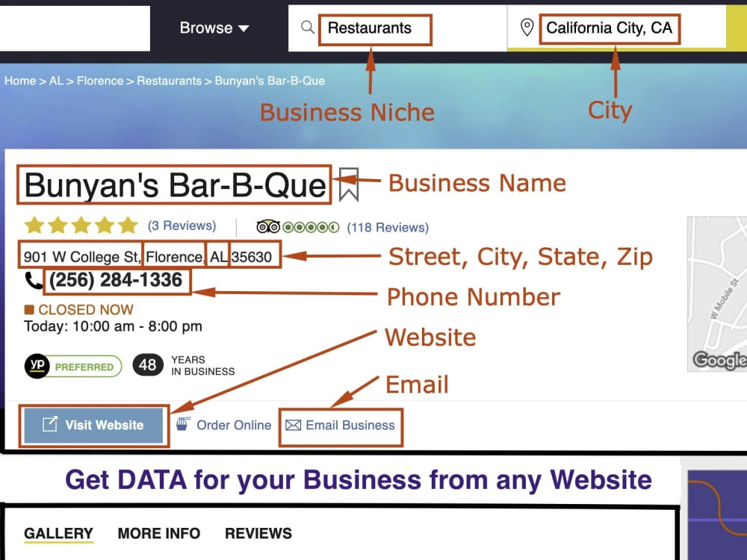
Task: Click Today's hours 10:00 am - 8:00 pm
Action: 113,326
